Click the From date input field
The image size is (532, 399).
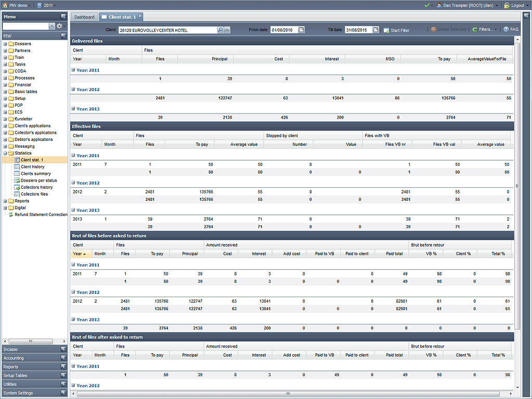[284, 30]
